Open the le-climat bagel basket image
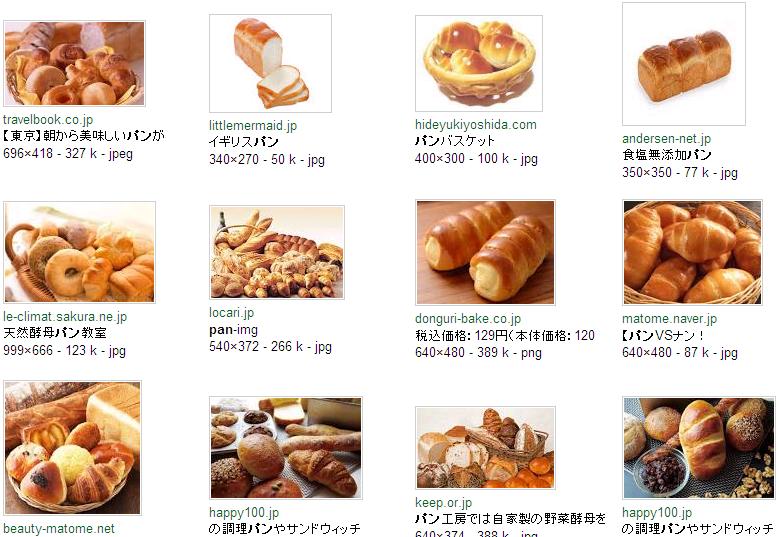 79,252
